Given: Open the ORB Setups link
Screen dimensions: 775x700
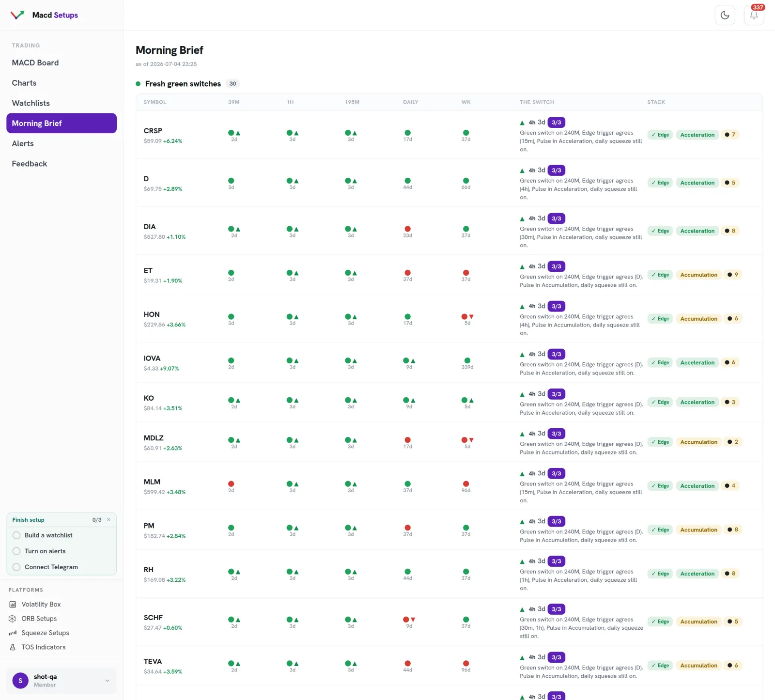Looking at the screenshot, I should pyautogui.click(x=39, y=619).
